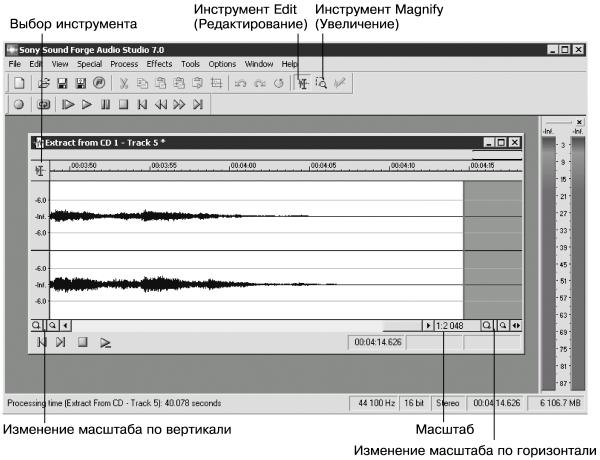Click the Stereo status field
Image resolution: width=600 pixels, height=460 pixels.
[x=448, y=403]
